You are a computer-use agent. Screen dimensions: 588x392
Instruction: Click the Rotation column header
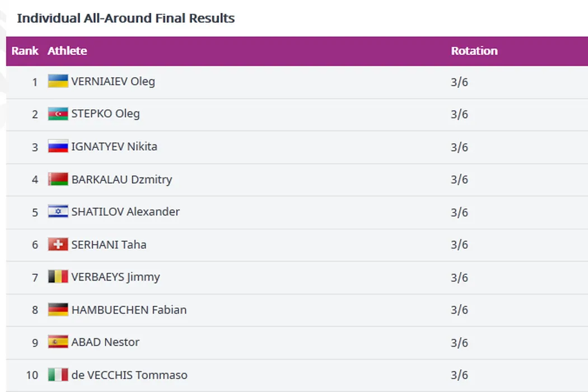pyautogui.click(x=474, y=51)
